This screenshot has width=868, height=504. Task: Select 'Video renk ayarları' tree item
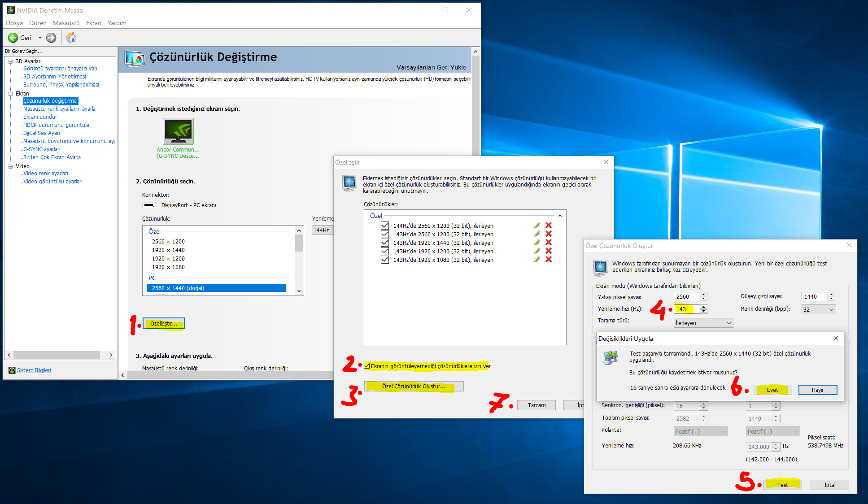click(x=46, y=173)
